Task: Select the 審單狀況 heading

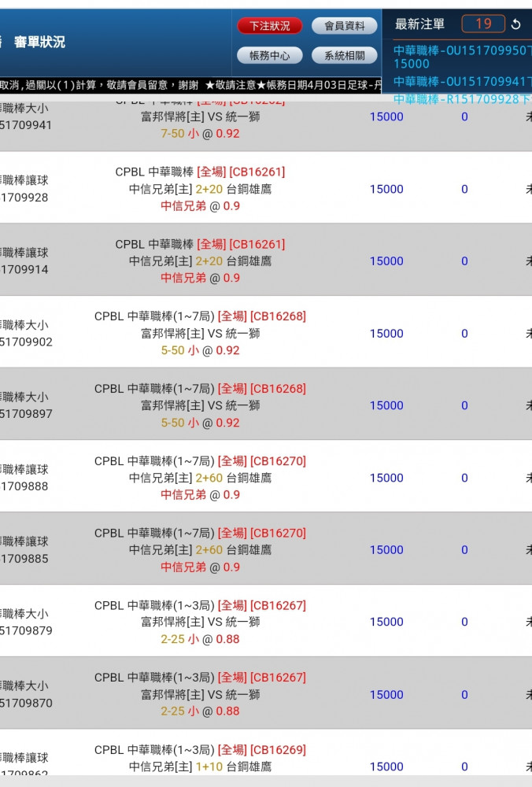Action: [39, 42]
